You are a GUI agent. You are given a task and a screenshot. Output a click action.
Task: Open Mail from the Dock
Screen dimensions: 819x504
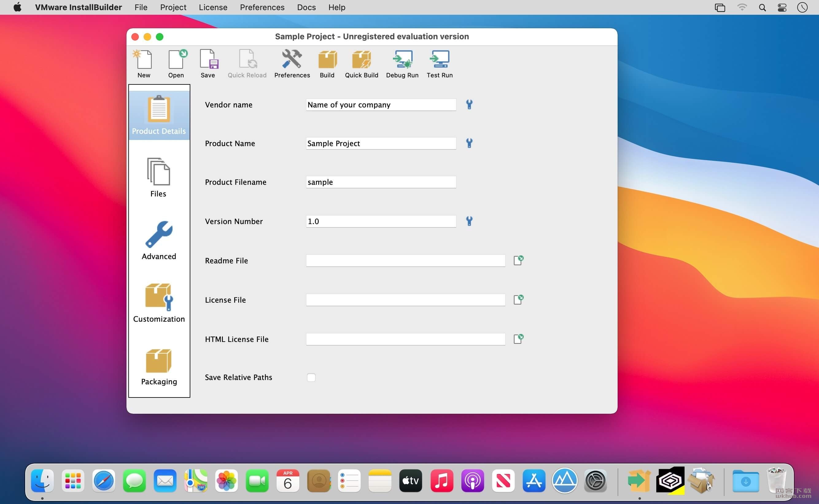click(165, 481)
